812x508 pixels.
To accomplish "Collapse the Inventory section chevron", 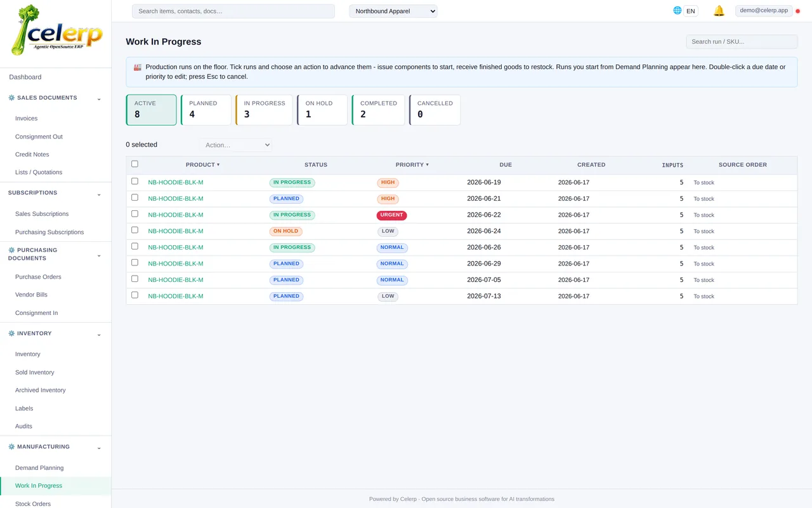I will (99, 334).
